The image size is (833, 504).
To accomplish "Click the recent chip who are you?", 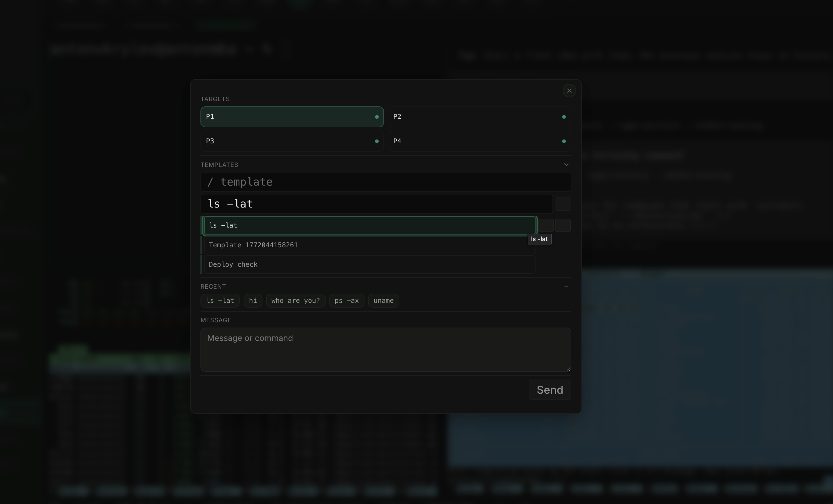I will pos(295,301).
